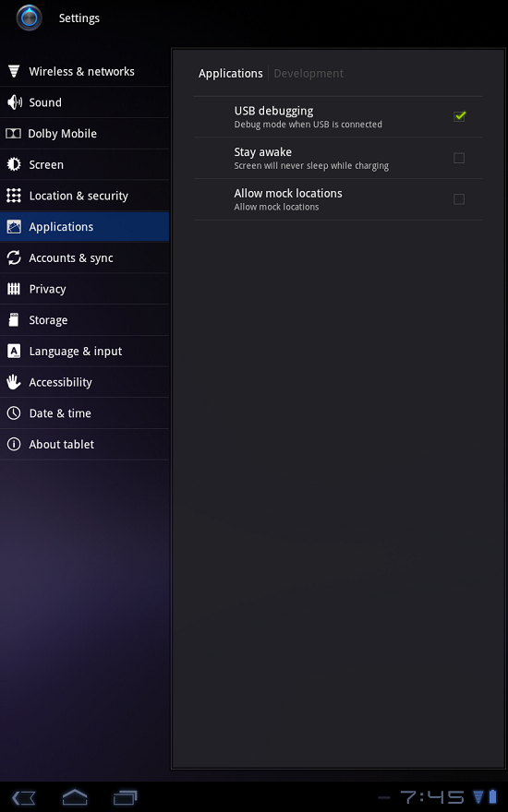This screenshot has width=508, height=812.
Task: Tap the 7:45 clock in status bar
Action: (x=432, y=797)
